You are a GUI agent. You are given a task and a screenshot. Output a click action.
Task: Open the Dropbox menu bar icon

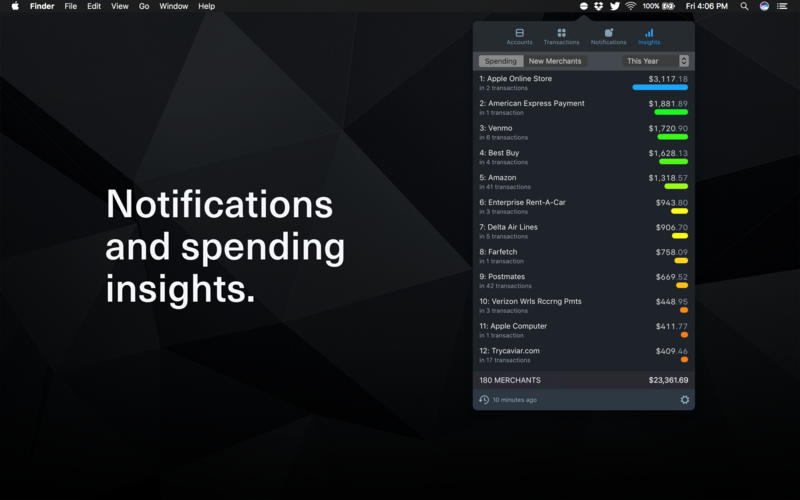coord(598,6)
